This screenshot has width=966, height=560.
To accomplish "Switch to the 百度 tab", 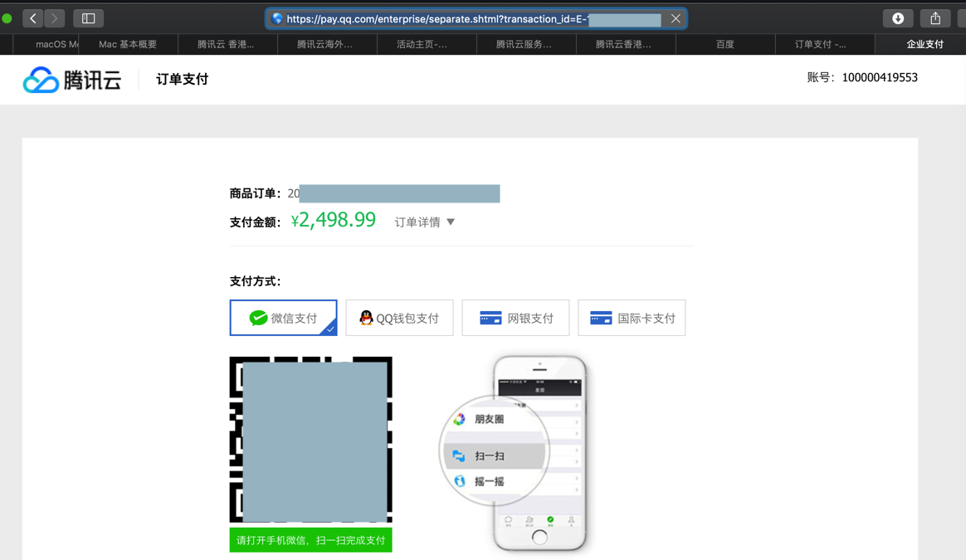I will [725, 44].
